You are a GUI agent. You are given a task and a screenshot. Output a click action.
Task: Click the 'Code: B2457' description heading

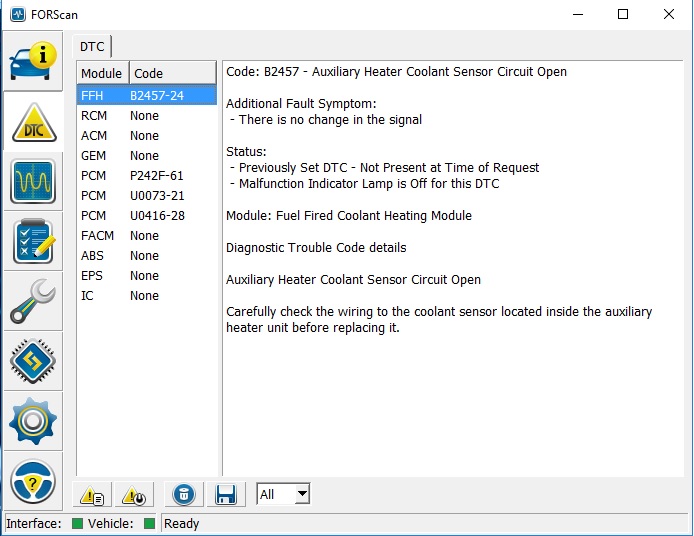(396, 72)
